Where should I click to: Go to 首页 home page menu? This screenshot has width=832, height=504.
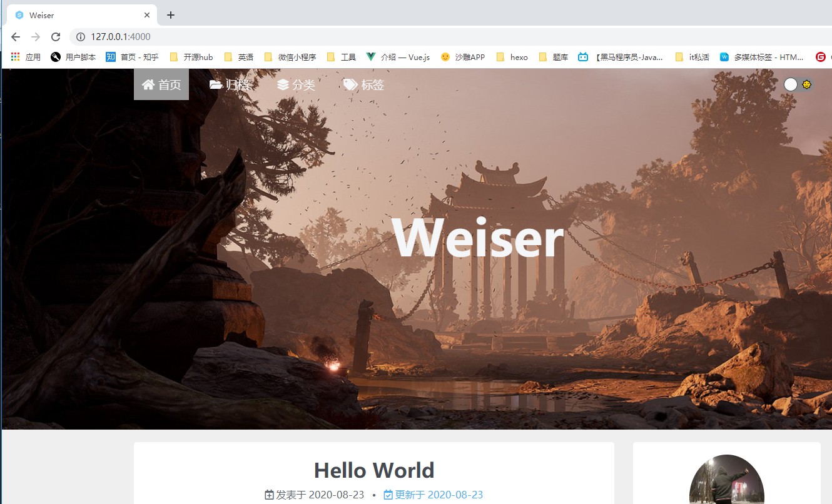click(161, 84)
